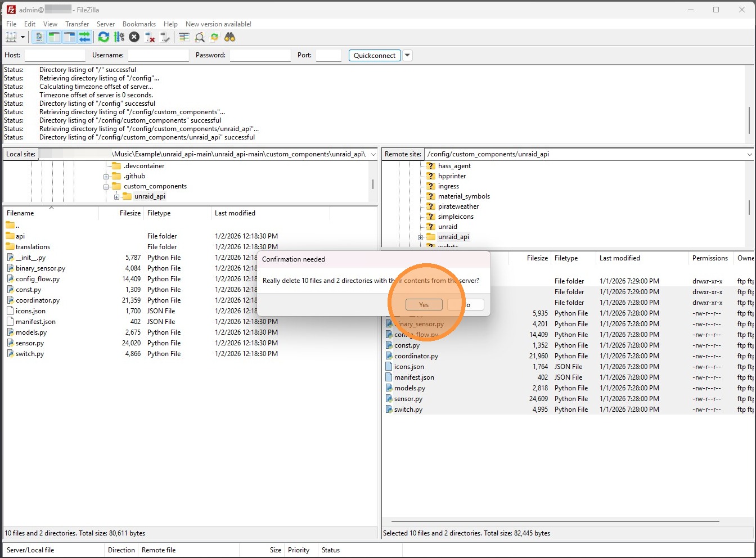Open the Site Manager
The height and width of the screenshot is (558, 756).
click(x=11, y=37)
